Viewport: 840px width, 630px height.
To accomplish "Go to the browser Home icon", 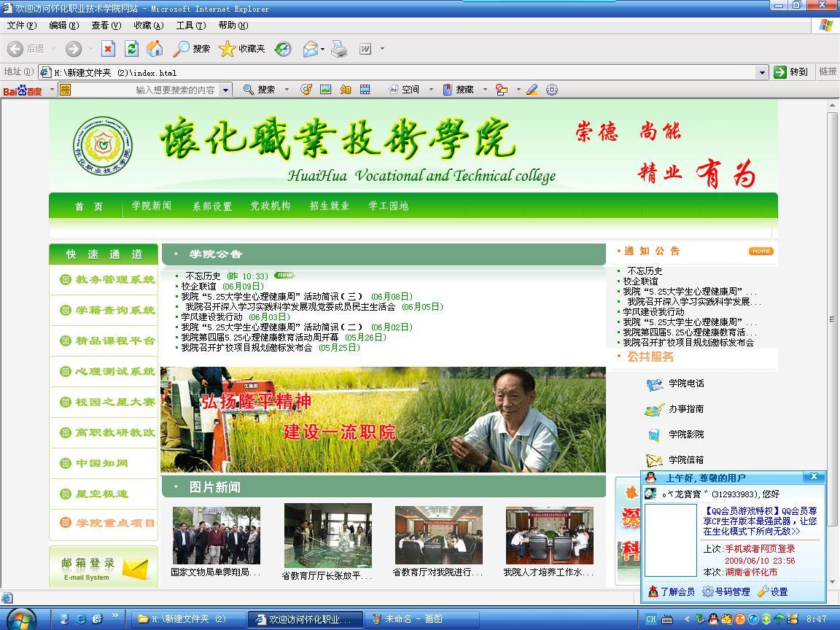I will coord(155,49).
